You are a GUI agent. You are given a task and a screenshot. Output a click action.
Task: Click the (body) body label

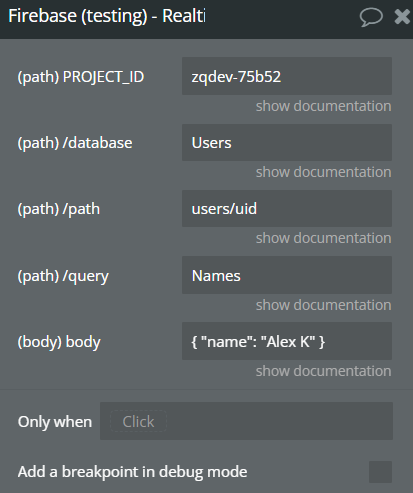pyautogui.click(x=59, y=342)
